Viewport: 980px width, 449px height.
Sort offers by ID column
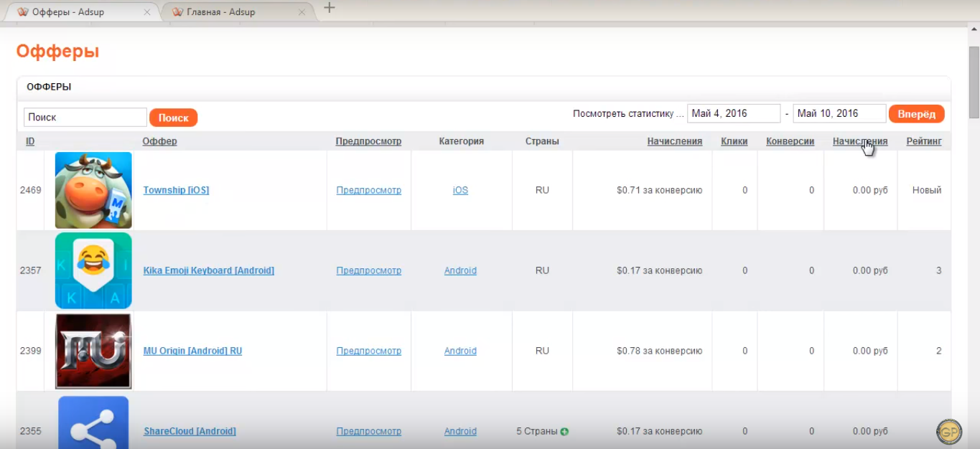30,141
